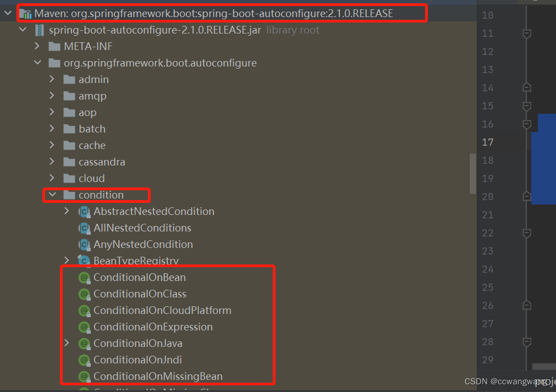Expand the ConditionalOnJava node
The width and height of the screenshot is (556, 392).
click(66, 343)
